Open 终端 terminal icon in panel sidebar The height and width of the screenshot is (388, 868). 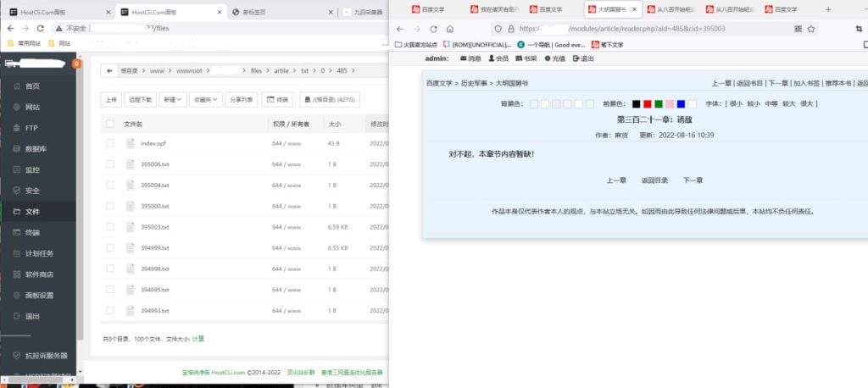coord(17,232)
